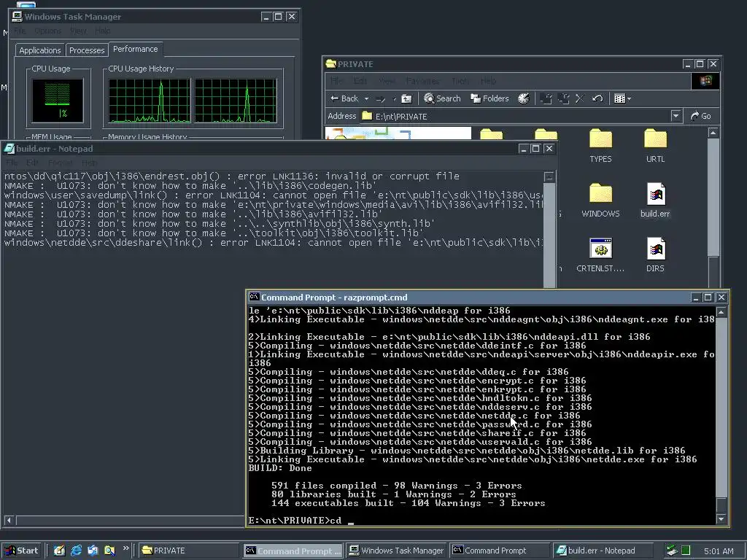
Task: Switch to the Applications tab in Task Manager
Action: click(x=40, y=50)
